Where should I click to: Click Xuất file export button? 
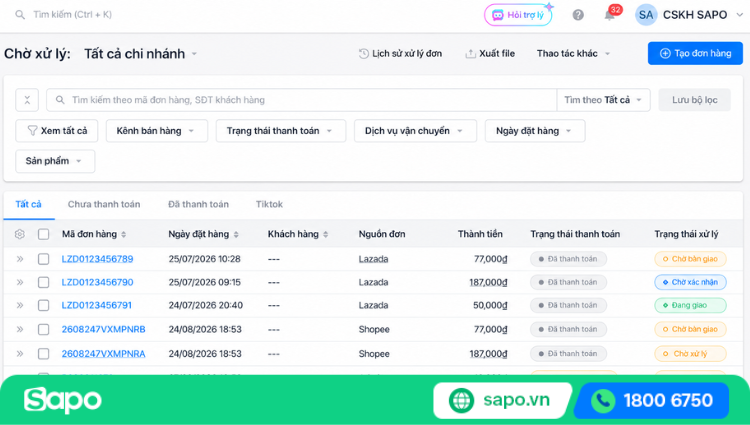point(490,54)
